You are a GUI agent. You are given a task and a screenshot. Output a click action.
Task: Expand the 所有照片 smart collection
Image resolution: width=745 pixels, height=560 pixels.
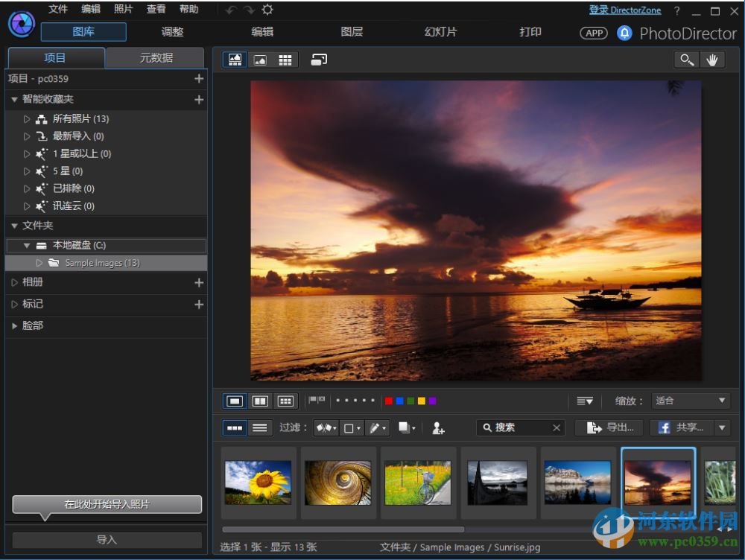click(25, 118)
